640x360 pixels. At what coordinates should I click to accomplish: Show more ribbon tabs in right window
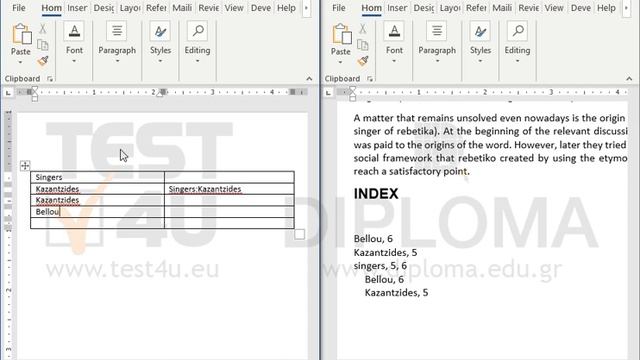point(626,8)
